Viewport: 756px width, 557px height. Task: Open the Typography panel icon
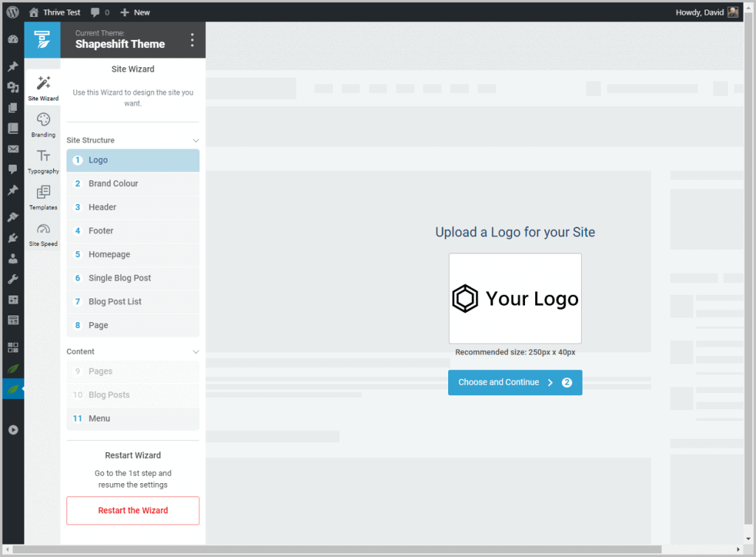click(x=44, y=156)
